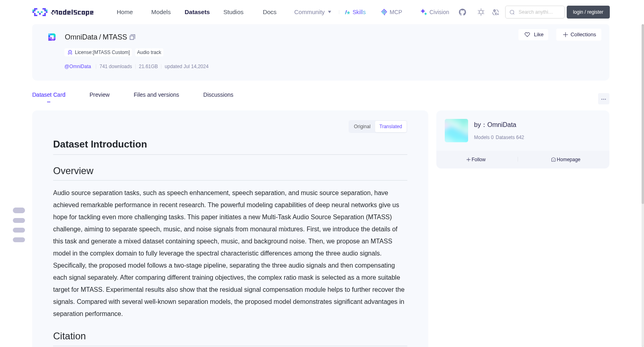The height and width of the screenshot is (347, 644).
Task: Show the Original dataset card text
Action: [362, 127]
